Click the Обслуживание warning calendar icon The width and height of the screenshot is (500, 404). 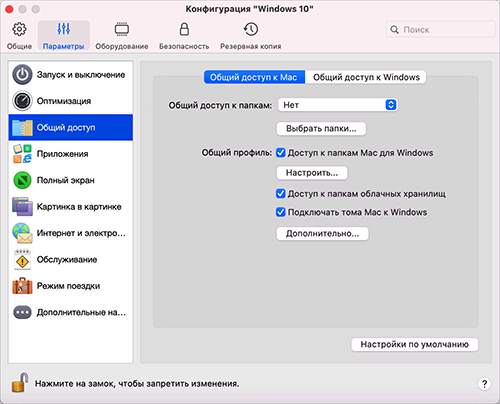(22, 259)
